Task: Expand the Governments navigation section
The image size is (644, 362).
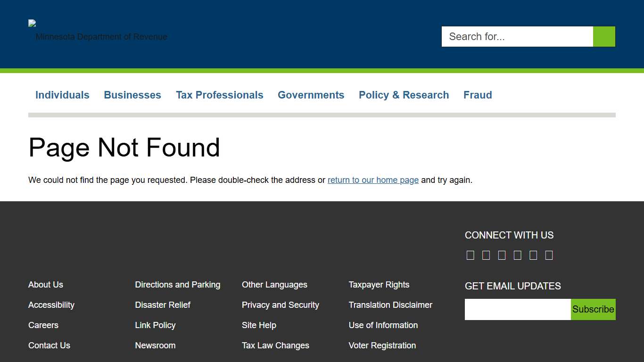Action: click(311, 95)
